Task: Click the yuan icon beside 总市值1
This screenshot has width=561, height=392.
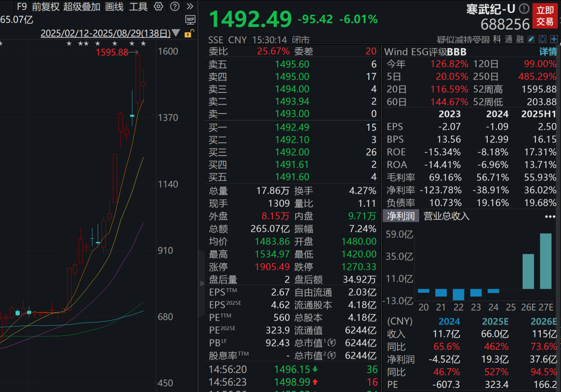Action: (331, 343)
